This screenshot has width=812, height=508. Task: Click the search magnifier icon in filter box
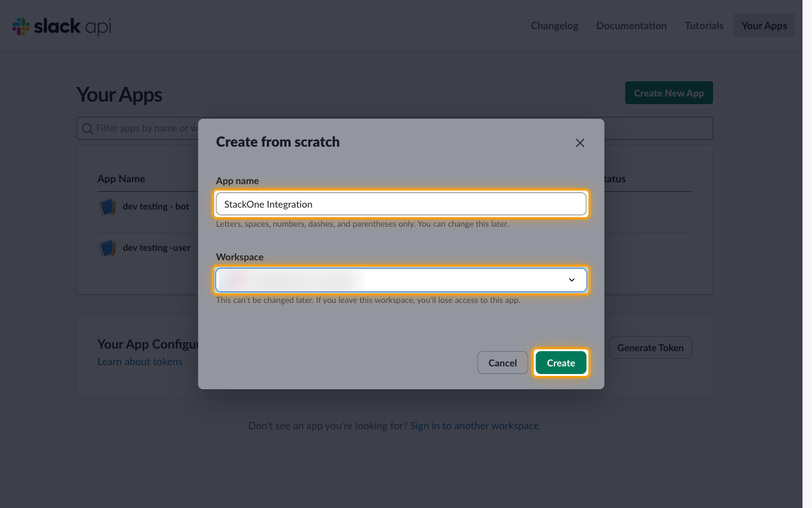[x=88, y=128]
